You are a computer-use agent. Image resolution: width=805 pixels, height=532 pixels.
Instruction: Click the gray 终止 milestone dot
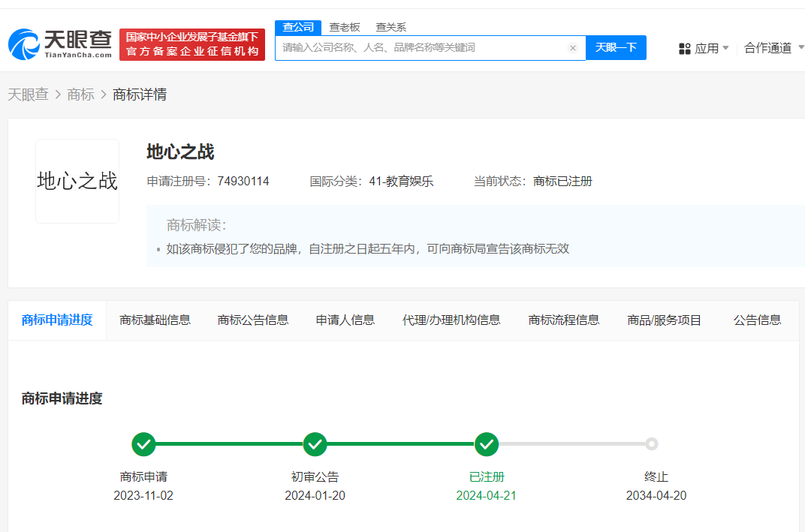point(650,444)
